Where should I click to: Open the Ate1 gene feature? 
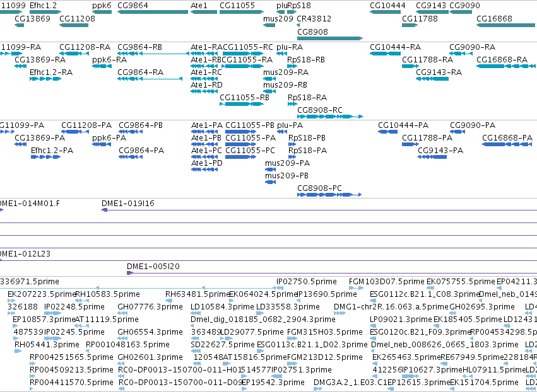point(203,12)
